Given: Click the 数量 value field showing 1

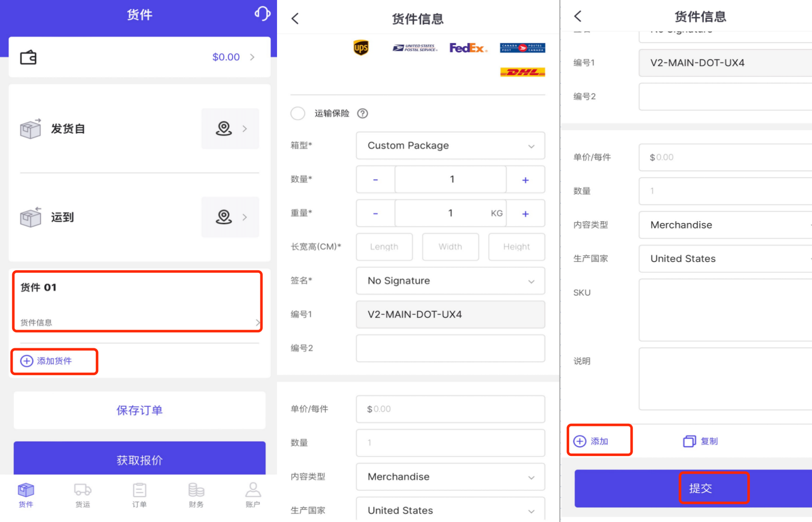Looking at the screenshot, I should [451, 179].
